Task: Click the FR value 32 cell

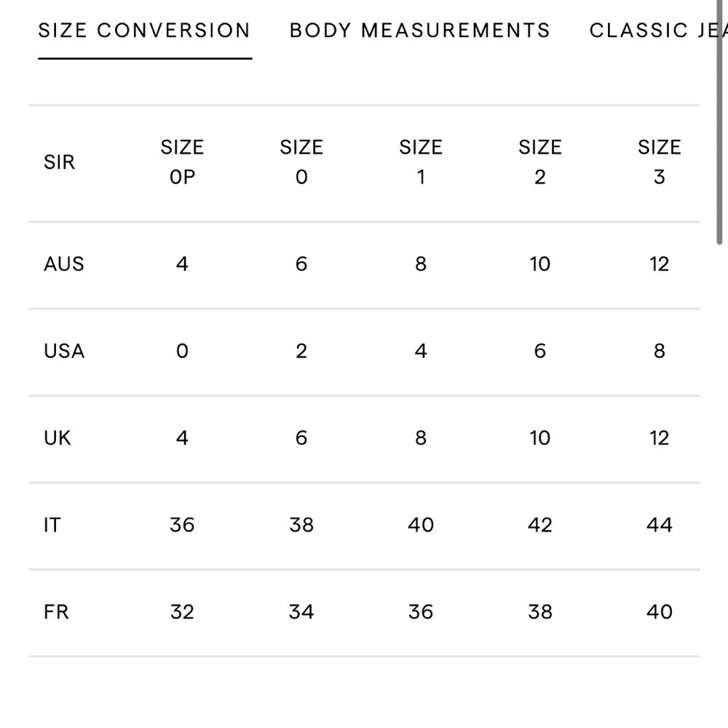Action: (182, 612)
